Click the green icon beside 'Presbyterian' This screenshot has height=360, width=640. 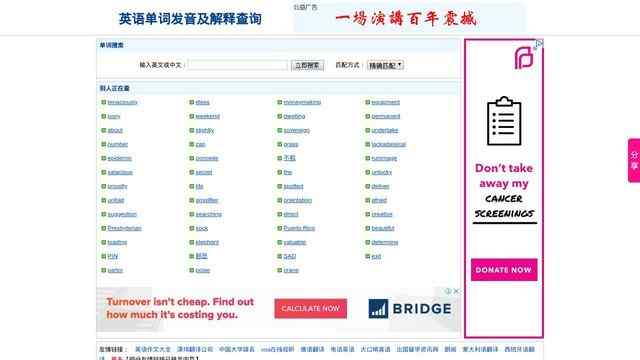[104, 228]
